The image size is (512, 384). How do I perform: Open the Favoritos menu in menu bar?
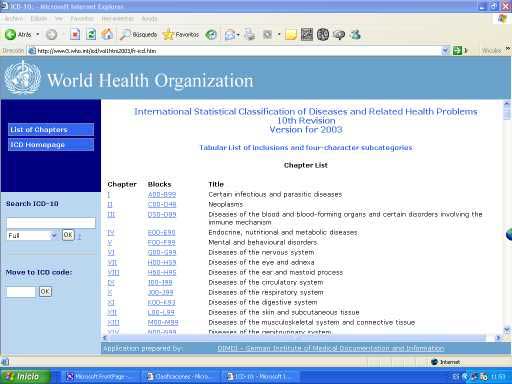coord(82,19)
